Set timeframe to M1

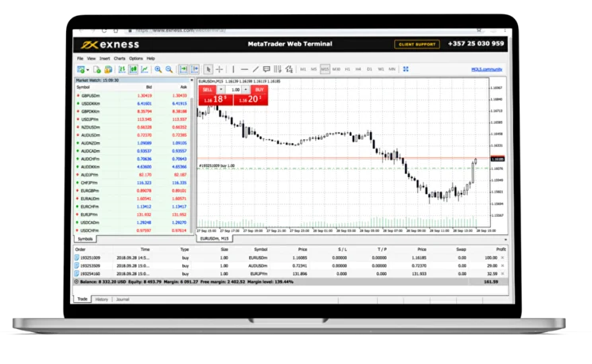(x=303, y=69)
